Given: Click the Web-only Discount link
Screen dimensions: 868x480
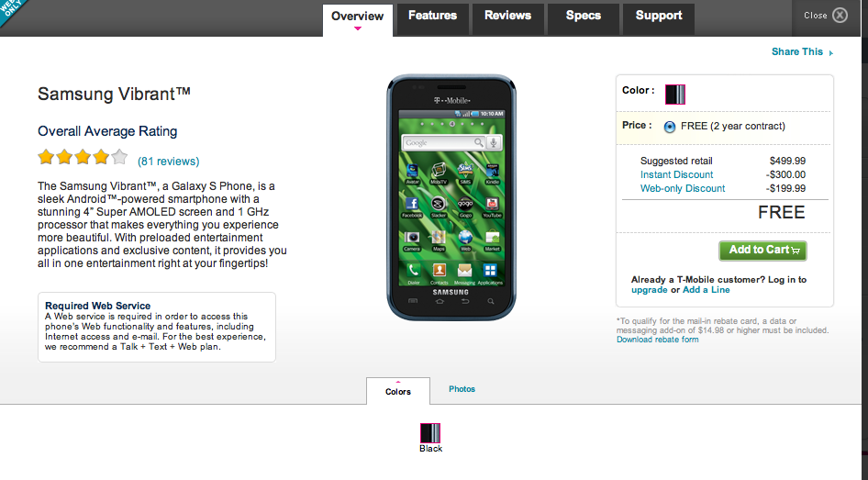Looking at the screenshot, I should point(683,188).
